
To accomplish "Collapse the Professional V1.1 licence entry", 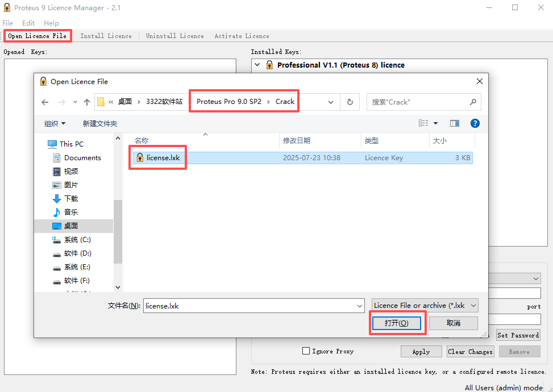I will pos(257,65).
